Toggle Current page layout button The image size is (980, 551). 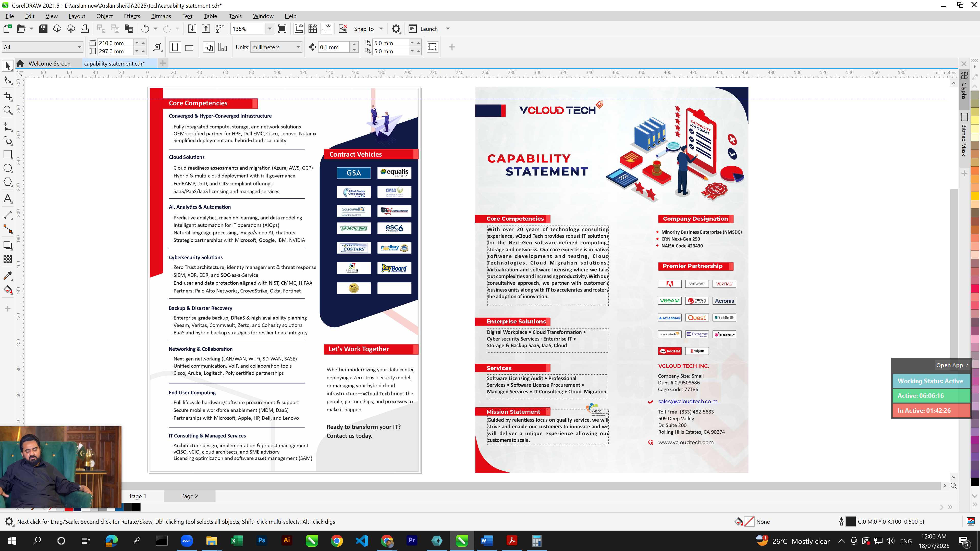223,47
